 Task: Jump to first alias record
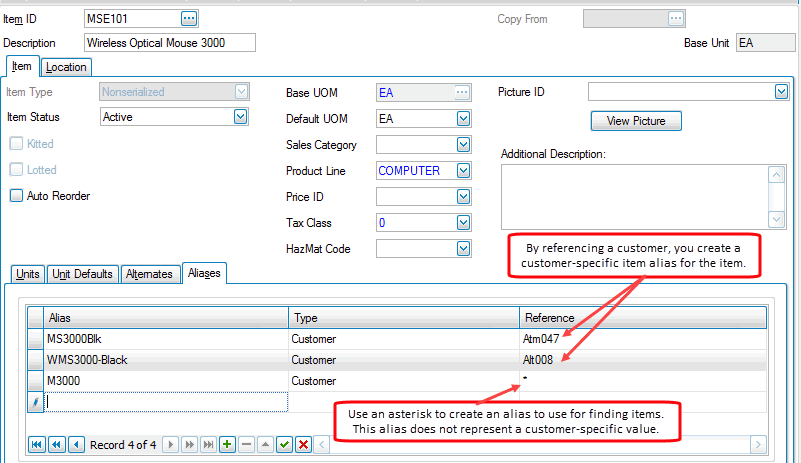point(37,444)
